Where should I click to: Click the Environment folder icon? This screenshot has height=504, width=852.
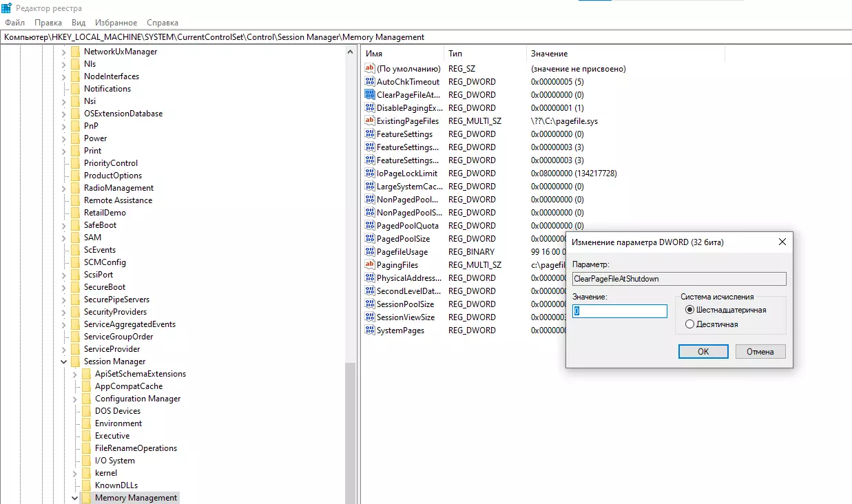coord(86,423)
